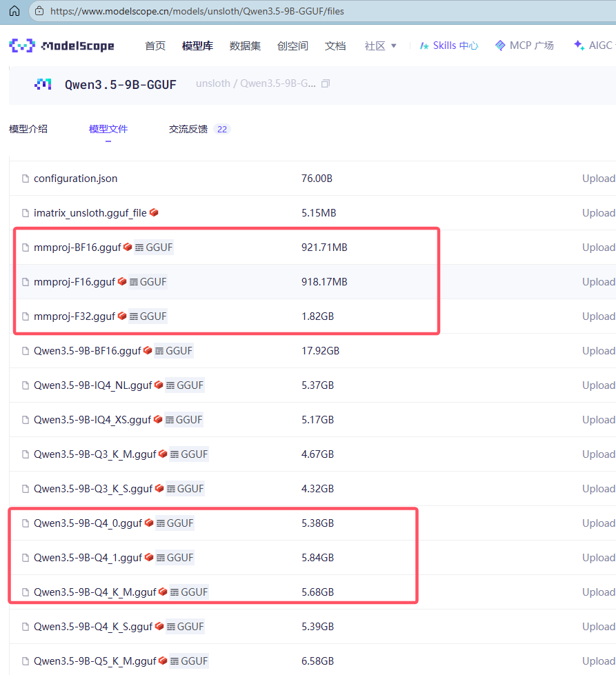Open mmproj-F32.gguf file
This screenshot has height=675, width=616.
[x=74, y=316]
